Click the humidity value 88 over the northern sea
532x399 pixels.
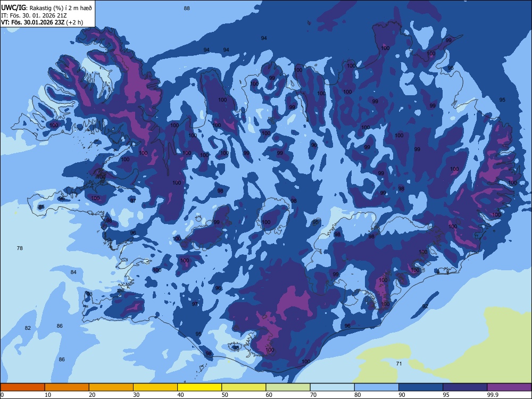[187, 8]
